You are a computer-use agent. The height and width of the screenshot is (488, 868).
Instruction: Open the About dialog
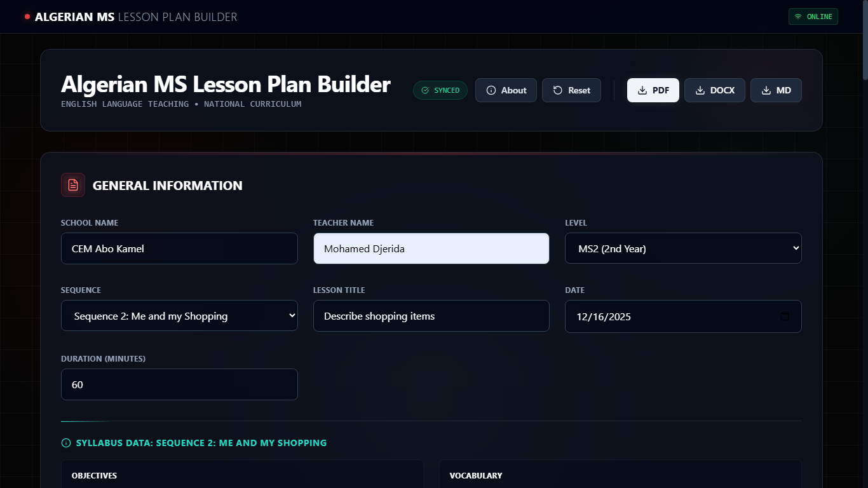(506, 90)
